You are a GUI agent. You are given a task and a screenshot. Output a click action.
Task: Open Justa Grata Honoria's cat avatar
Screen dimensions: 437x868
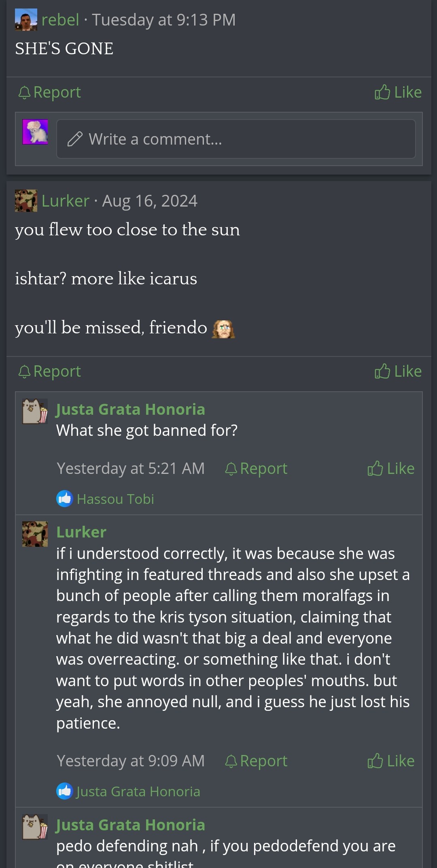click(35, 411)
